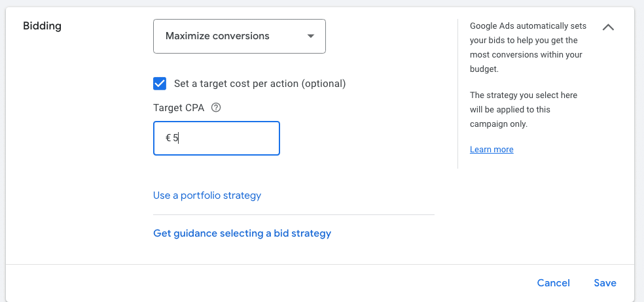Open "Use a portfolio strategy" link
Screen dimensions: 644x302
(207, 195)
